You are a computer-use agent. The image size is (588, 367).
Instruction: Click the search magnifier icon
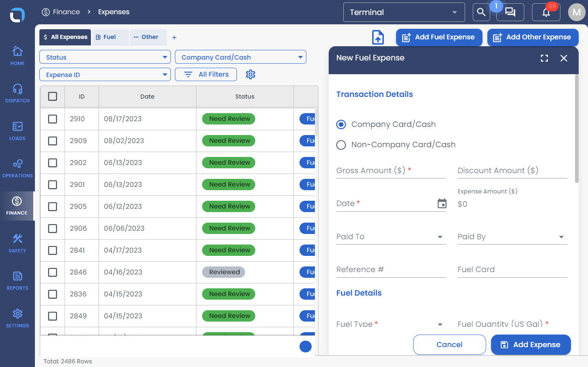tap(481, 12)
